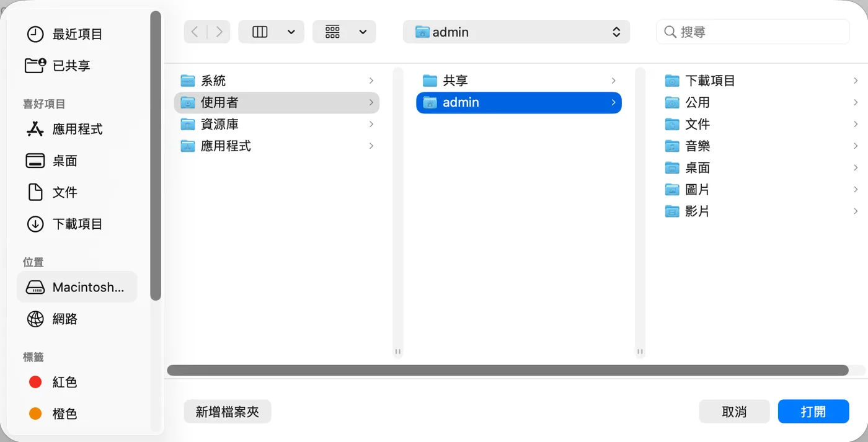Click the forward navigation arrow

(x=219, y=32)
